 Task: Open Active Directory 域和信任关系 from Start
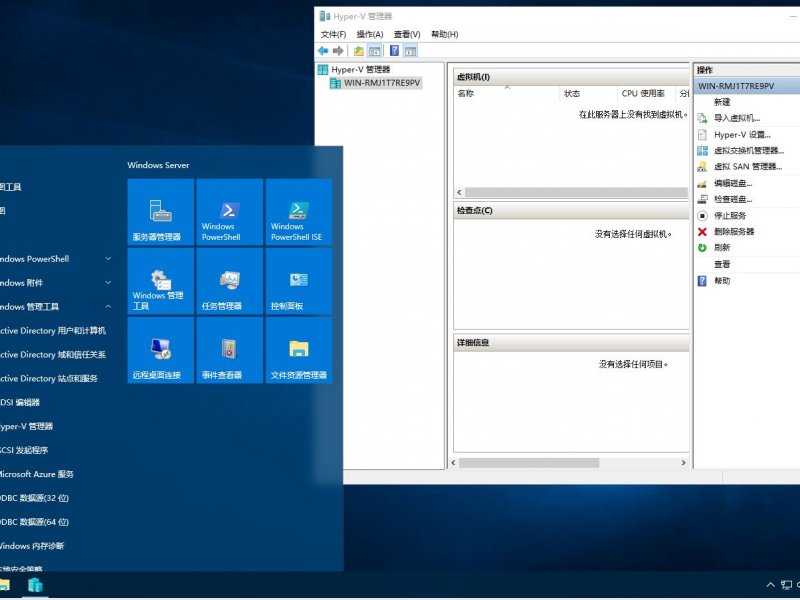(x=55, y=355)
